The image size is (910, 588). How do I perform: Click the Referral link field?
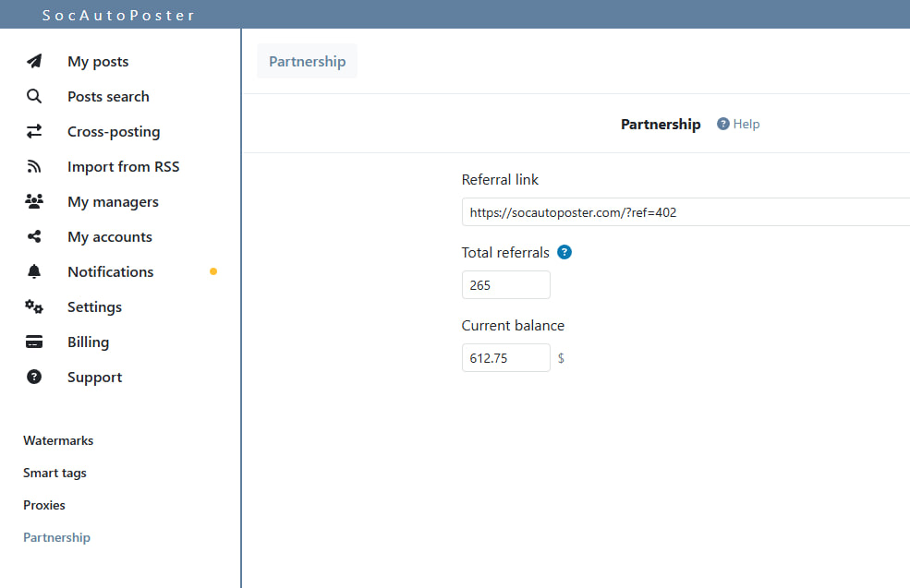(684, 212)
